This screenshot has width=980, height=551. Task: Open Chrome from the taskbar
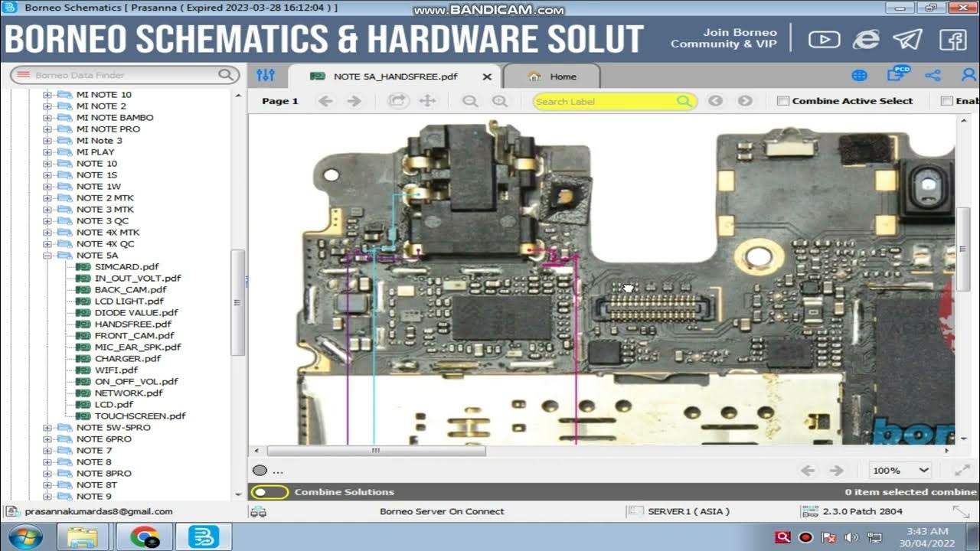pos(144,537)
